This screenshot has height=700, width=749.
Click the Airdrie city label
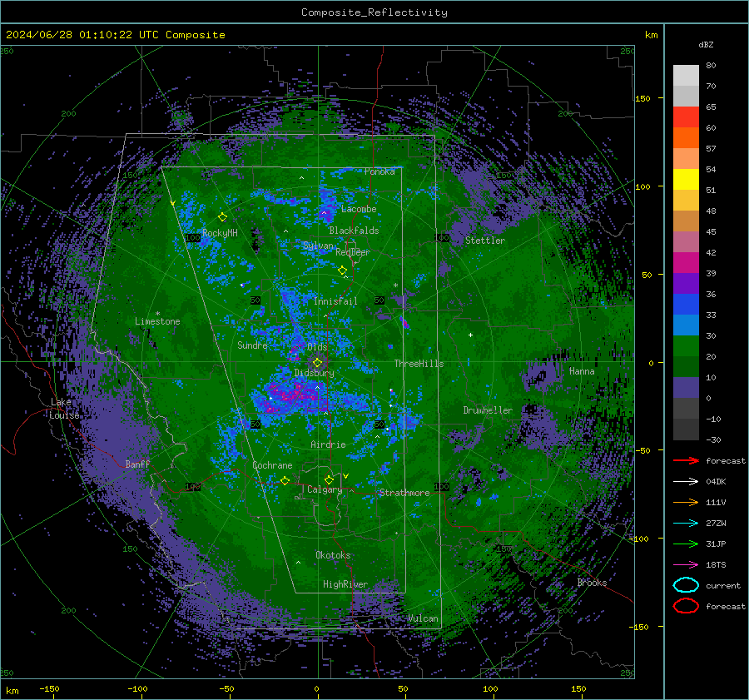[x=328, y=444]
